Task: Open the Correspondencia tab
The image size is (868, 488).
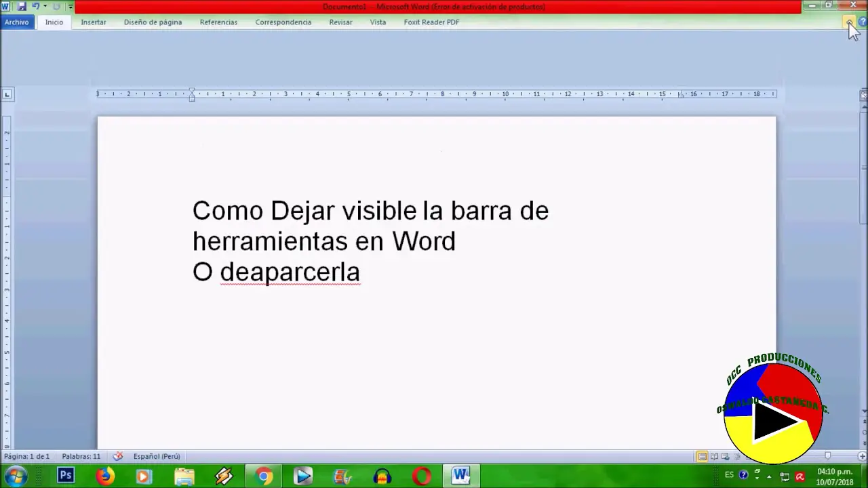Action: click(283, 22)
